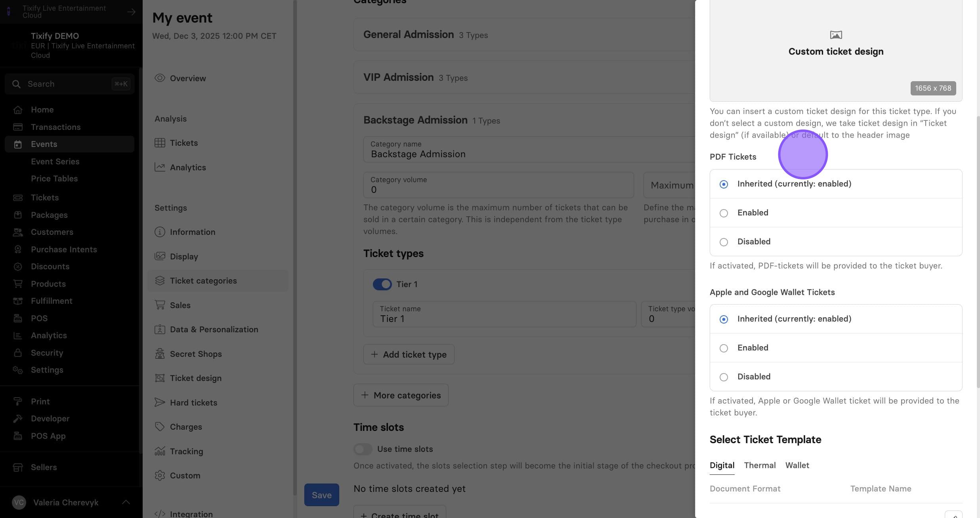Open the Secret Shops spy icon
Viewport: 980px width, 518px height.
point(160,354)
